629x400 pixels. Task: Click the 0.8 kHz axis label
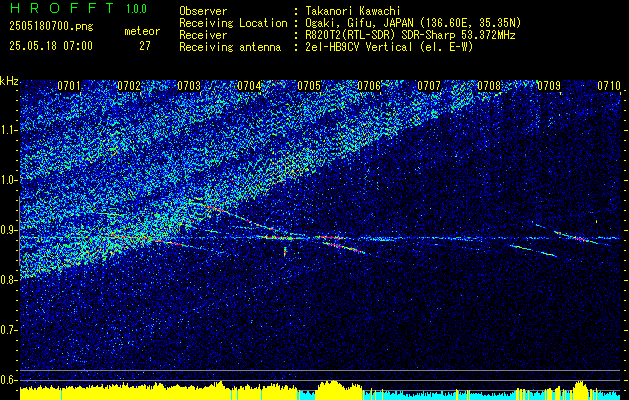(9, 280)
